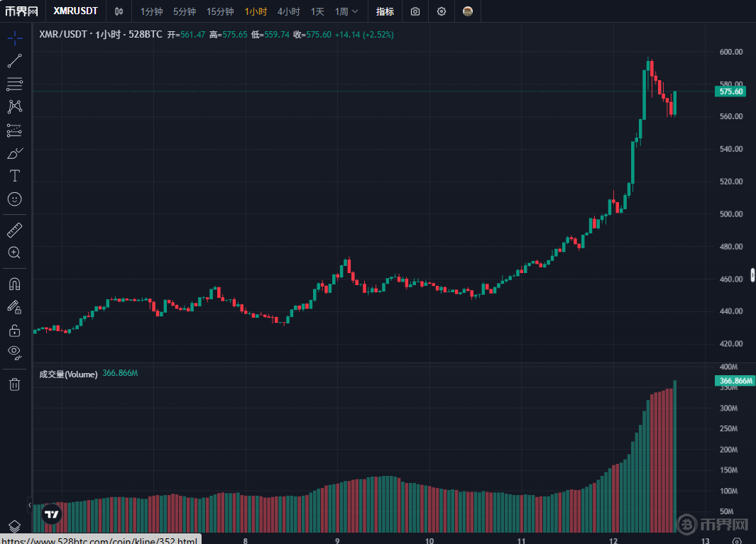Viewport: 756px width, 544px height.
Task: Select the crosshair cursor tool
Action: click(14, 38)
